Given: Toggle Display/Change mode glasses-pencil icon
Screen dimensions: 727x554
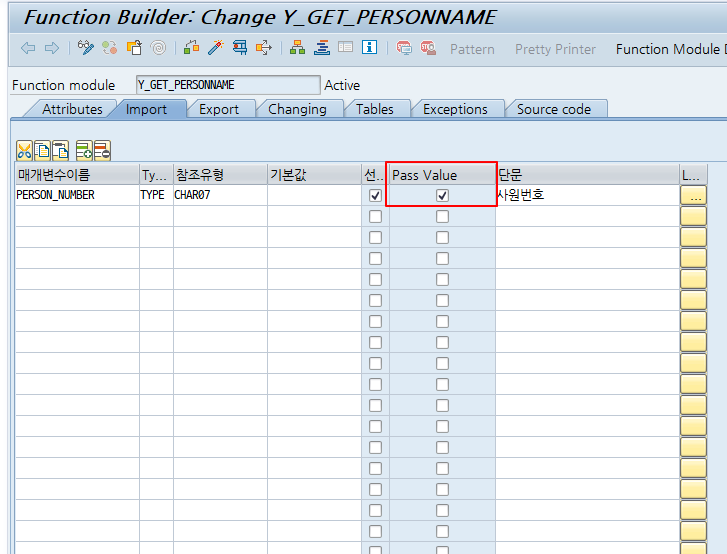Looking at the screenshot, I should coord(85,48).
